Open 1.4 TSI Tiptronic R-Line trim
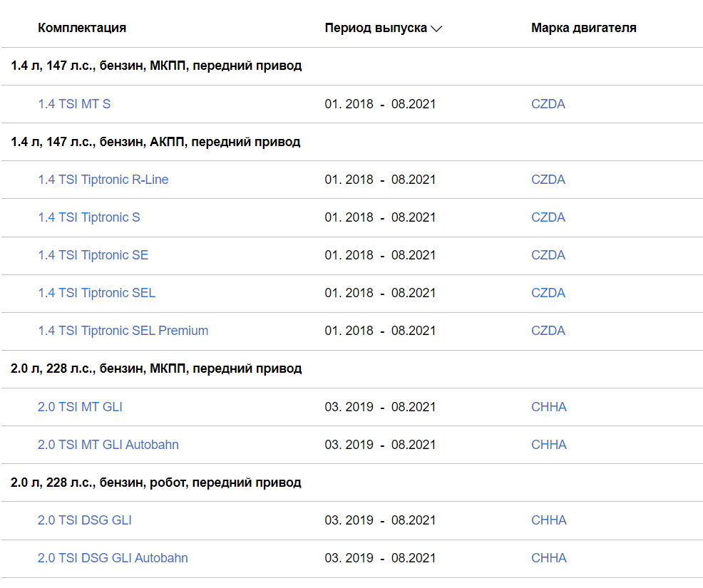Screen dimensions: 703x588 [x=103, y=180]
